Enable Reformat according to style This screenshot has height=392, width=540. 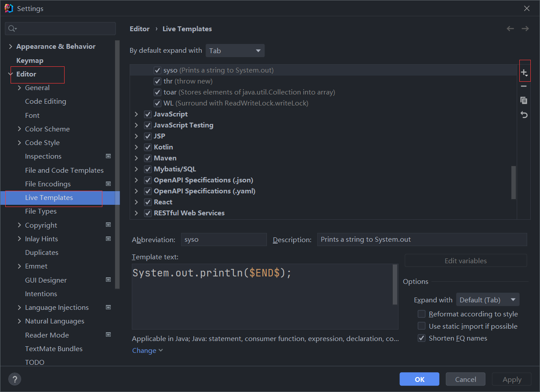point(422,314)
